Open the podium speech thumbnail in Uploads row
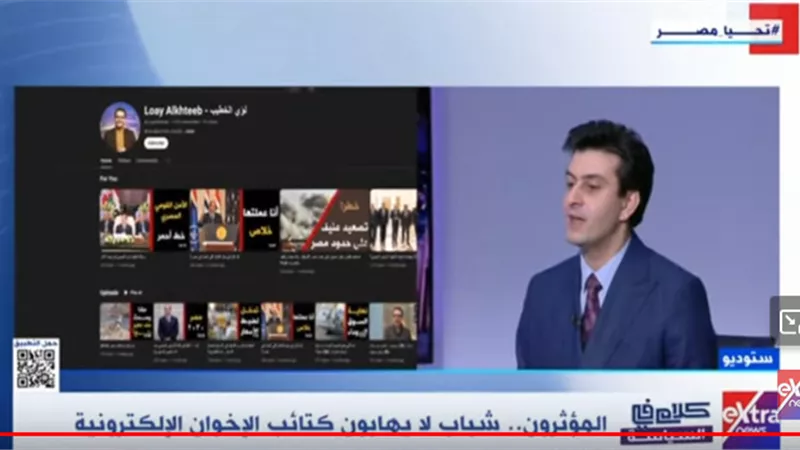 click(287, 321)
